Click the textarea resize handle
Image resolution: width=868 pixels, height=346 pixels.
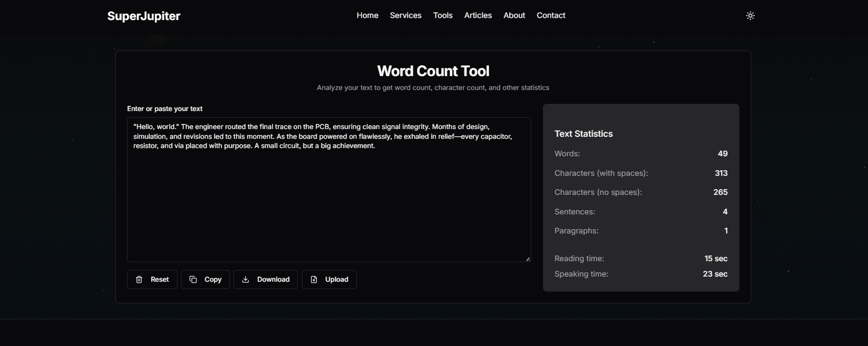click(x=528, y=259)
